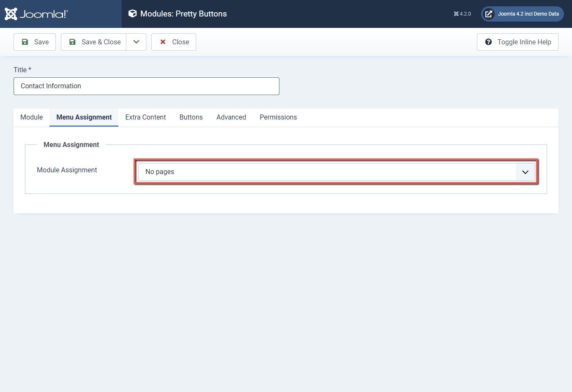Switch to the Module tab
The height and width of the screenshot is (392, 572).
pos(31,117)
